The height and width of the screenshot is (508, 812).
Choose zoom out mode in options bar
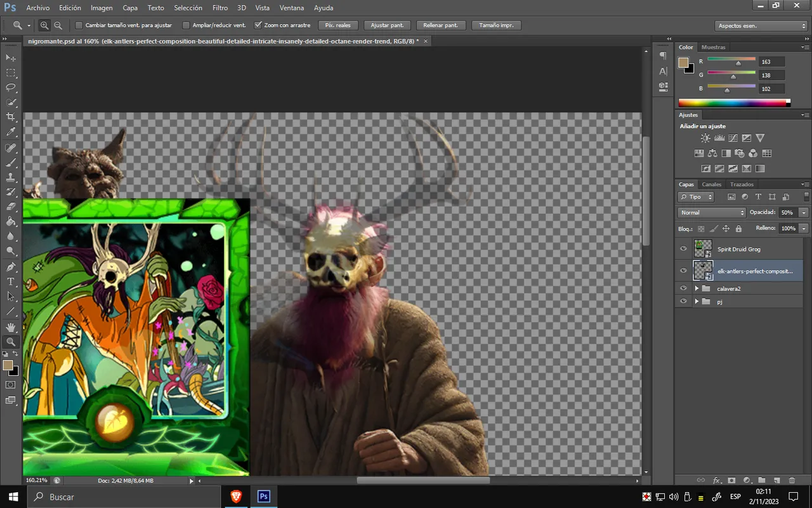58,25
